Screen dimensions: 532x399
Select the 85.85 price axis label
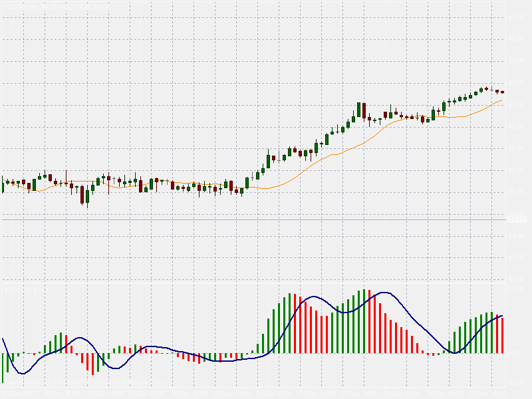point(516,170)
